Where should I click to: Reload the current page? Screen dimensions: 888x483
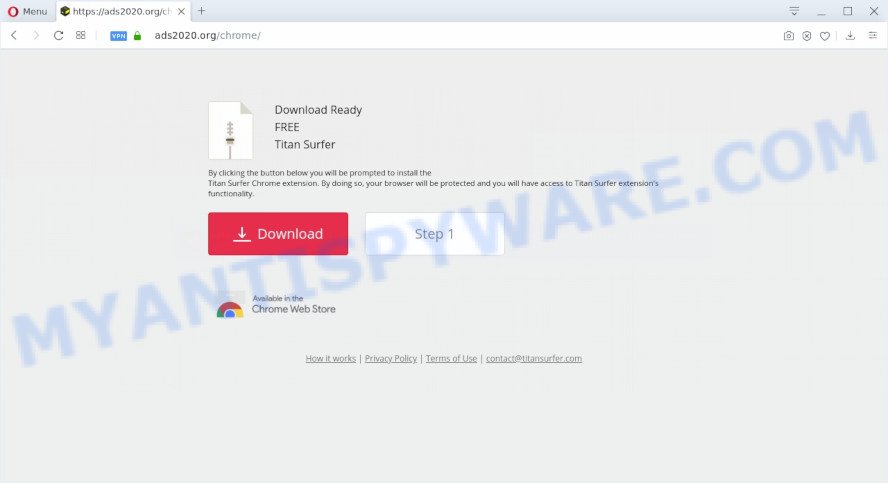pos(58,35)
